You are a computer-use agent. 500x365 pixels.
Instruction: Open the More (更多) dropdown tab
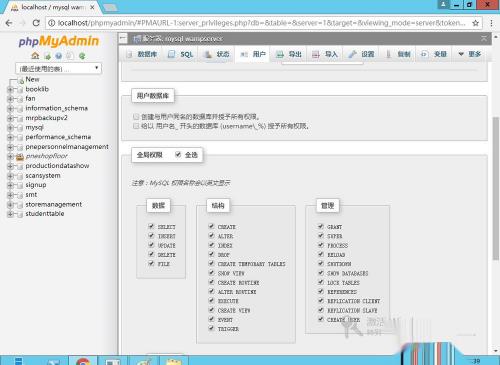pos(470,54)
